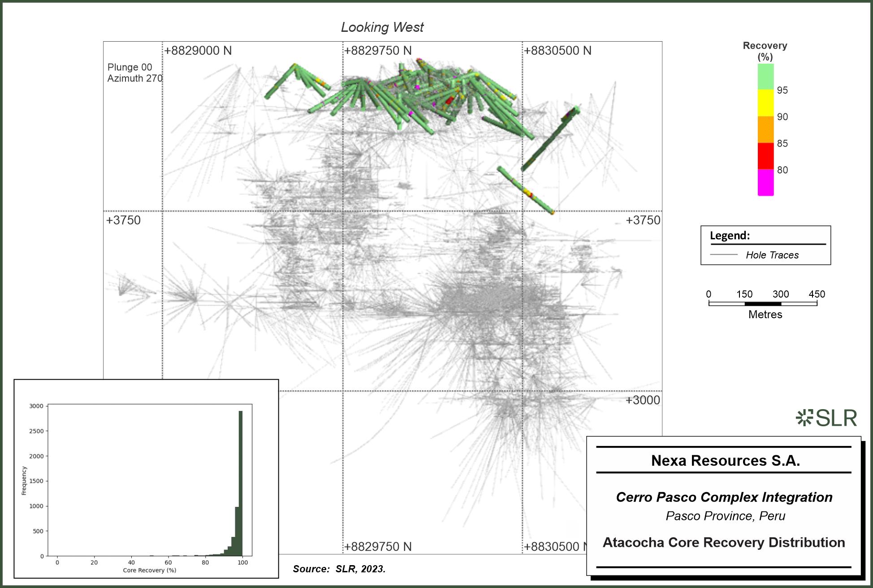873x588 pixels.
Task: Click the orange recovery color band
Action: click(x=765, y=130)
